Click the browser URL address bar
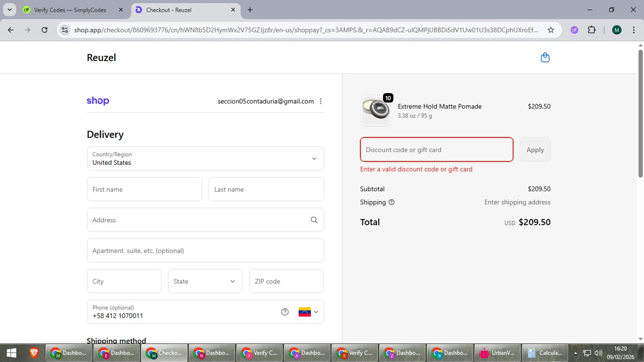This screenshot has width=644, height=362. [306, 30]
